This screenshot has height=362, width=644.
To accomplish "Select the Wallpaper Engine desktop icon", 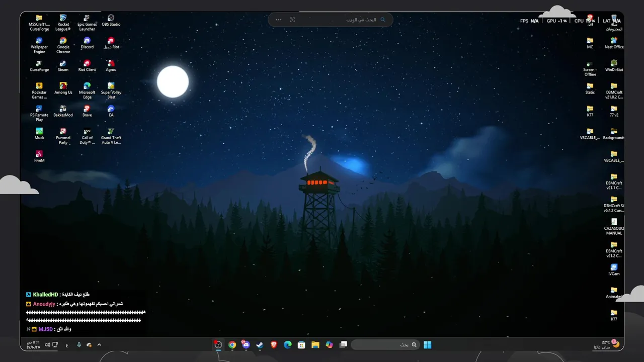I will (39, 46).
